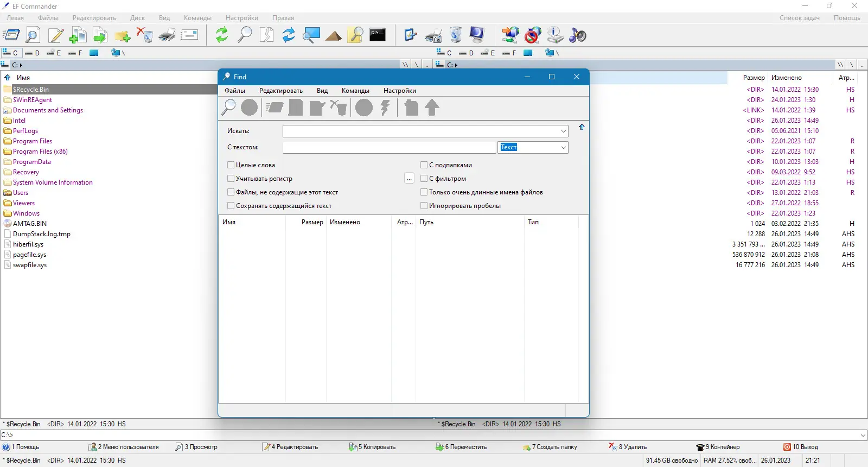Open the left panel C: path arrow
This screenshot has height=467, width=868.
coord(21,65)
